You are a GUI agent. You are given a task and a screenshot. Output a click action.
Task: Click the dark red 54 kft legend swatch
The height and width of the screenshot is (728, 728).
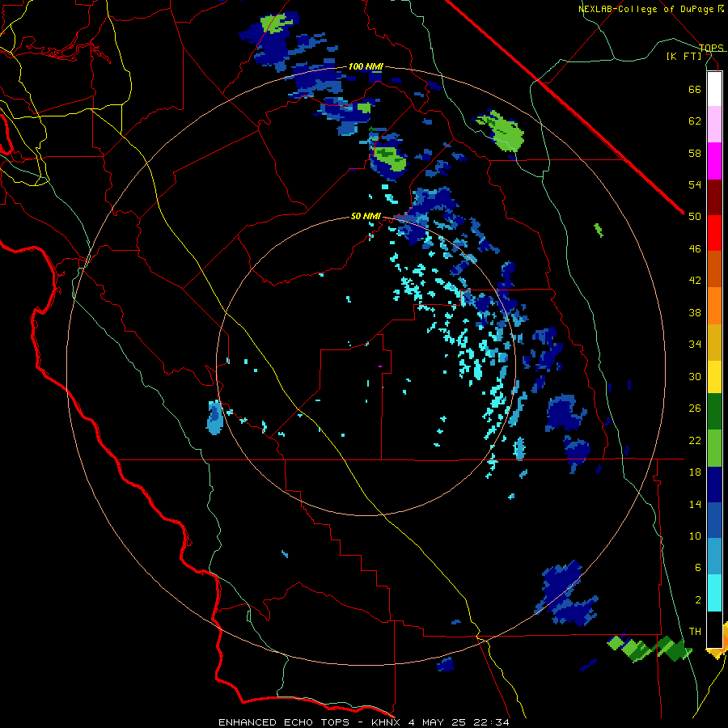click(x=714, y=197)
